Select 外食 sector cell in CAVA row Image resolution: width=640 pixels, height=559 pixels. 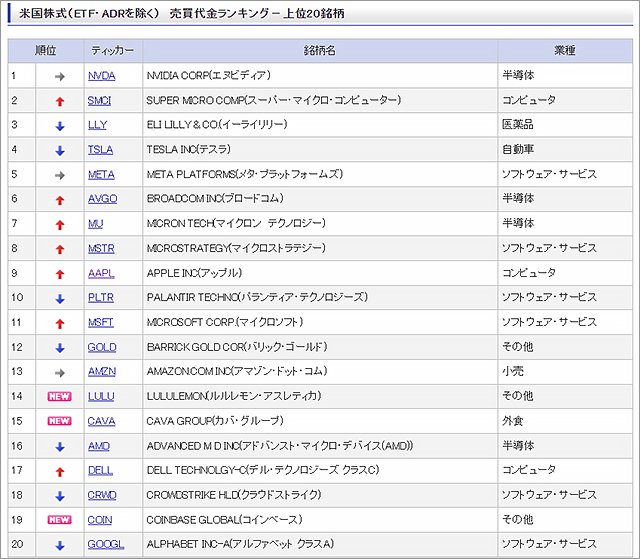[565, 421]
